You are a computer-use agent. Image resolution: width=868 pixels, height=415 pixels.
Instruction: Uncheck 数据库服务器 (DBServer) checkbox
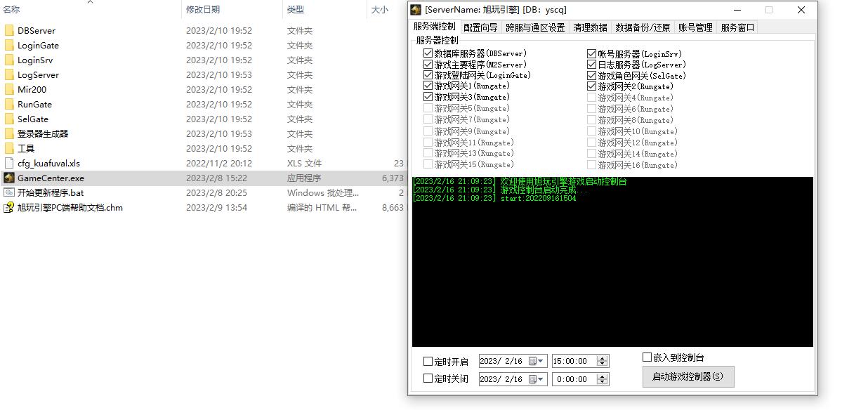(x=428, y=53)
